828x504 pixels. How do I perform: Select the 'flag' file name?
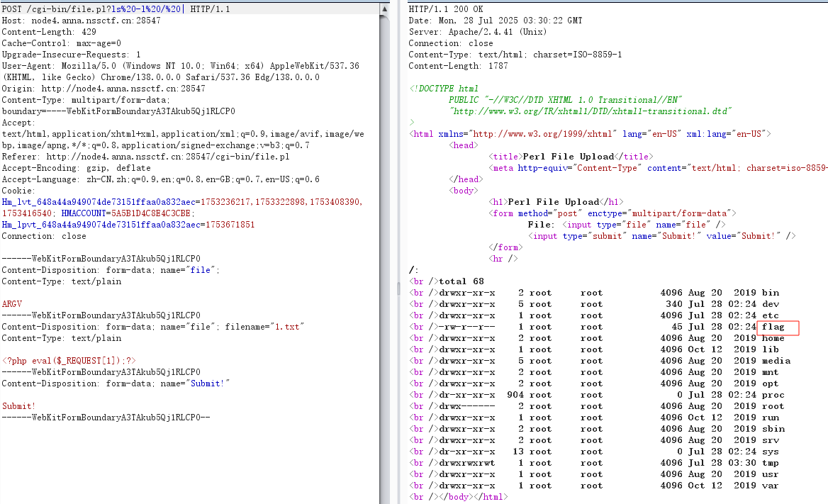click(x=773, y=327)
